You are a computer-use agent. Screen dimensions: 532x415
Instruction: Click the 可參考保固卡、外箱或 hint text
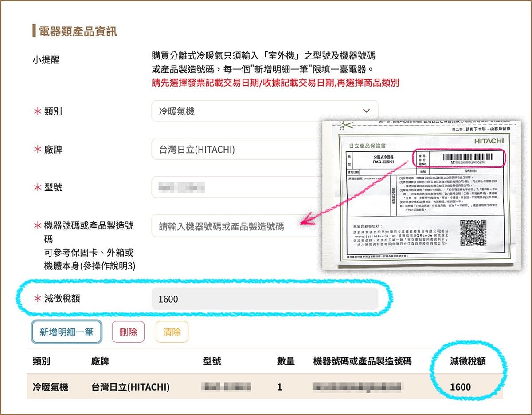pyautogui.click(x=89, y=253)
